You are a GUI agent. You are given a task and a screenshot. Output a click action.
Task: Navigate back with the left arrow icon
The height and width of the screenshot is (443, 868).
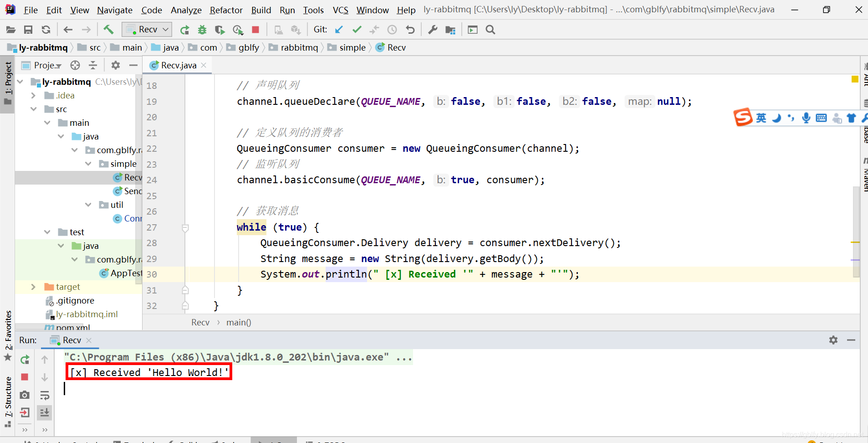(x=68, y=30)
